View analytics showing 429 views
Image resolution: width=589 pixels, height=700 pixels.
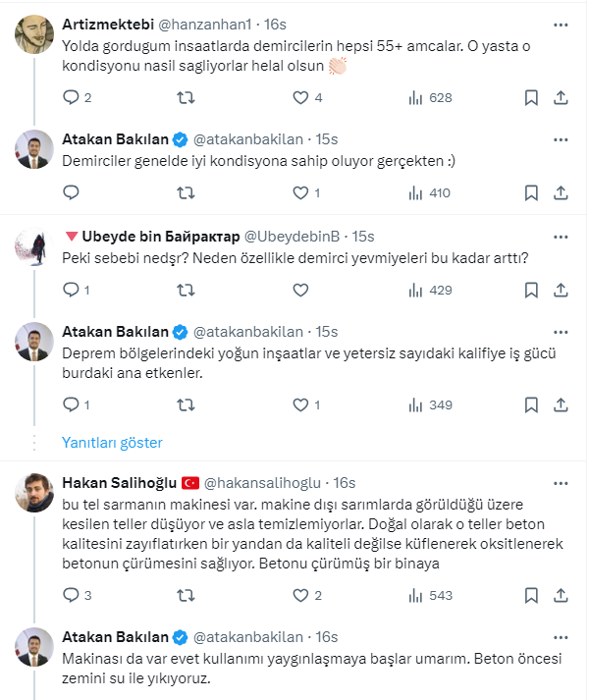tap(429, 290)
